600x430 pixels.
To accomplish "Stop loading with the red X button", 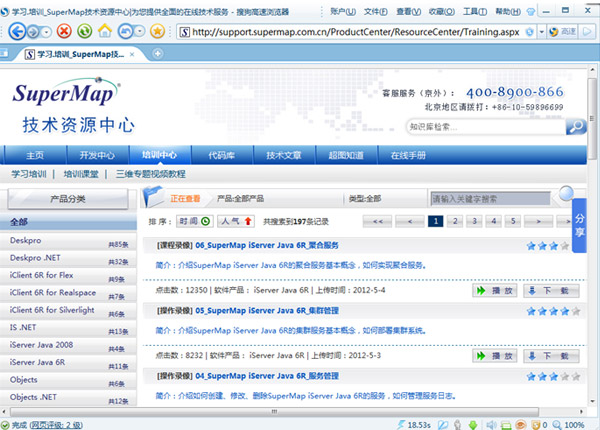I will point(64,31).
